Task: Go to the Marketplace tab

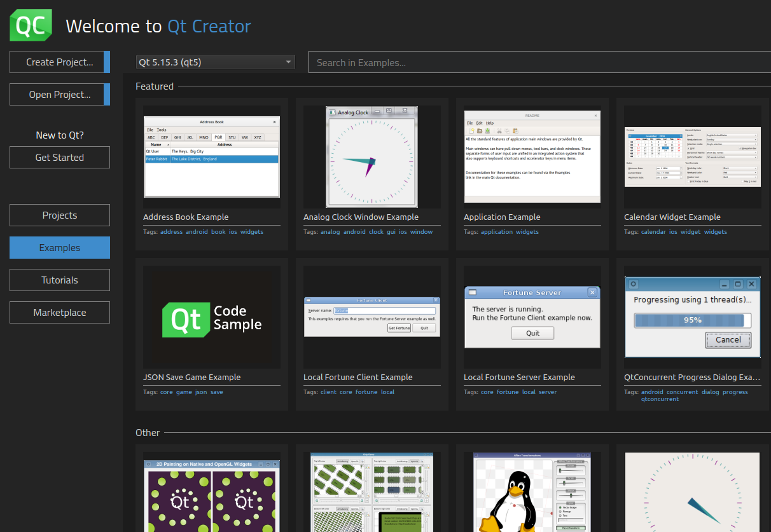Action: point(60,313)
